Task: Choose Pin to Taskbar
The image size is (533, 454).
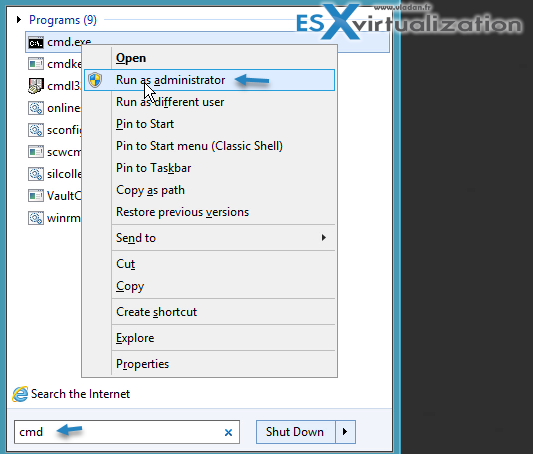Action: tap(209, 168)
